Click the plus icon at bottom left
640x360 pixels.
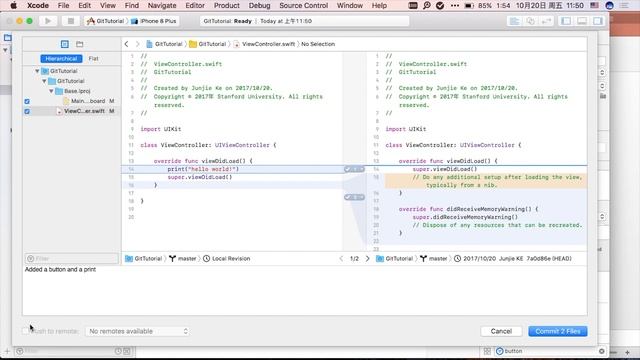[7, 351]
